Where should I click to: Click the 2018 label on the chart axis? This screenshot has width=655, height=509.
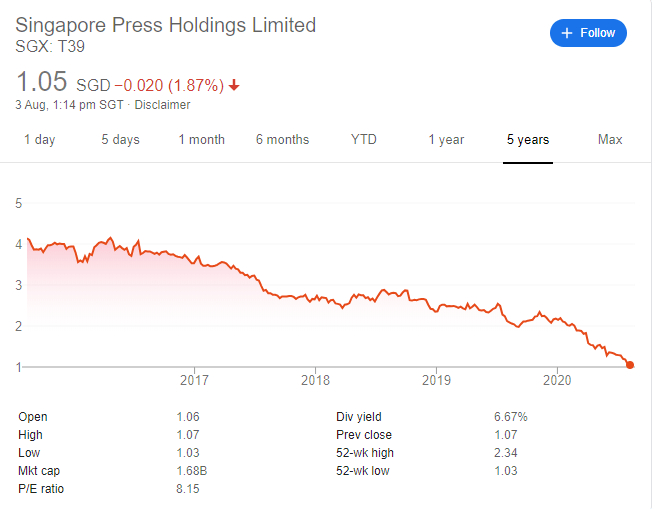(x=315, y=380)
